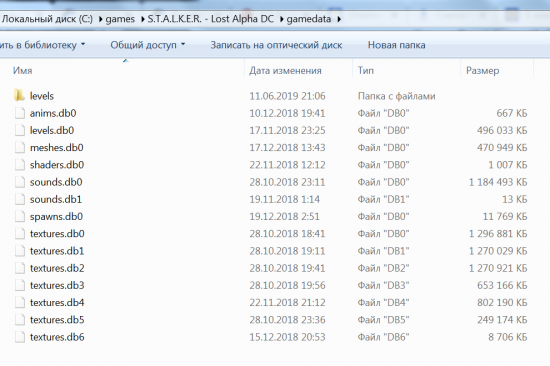Go to games folder breadcrumb
550x366 pixels.
[120, 19]
